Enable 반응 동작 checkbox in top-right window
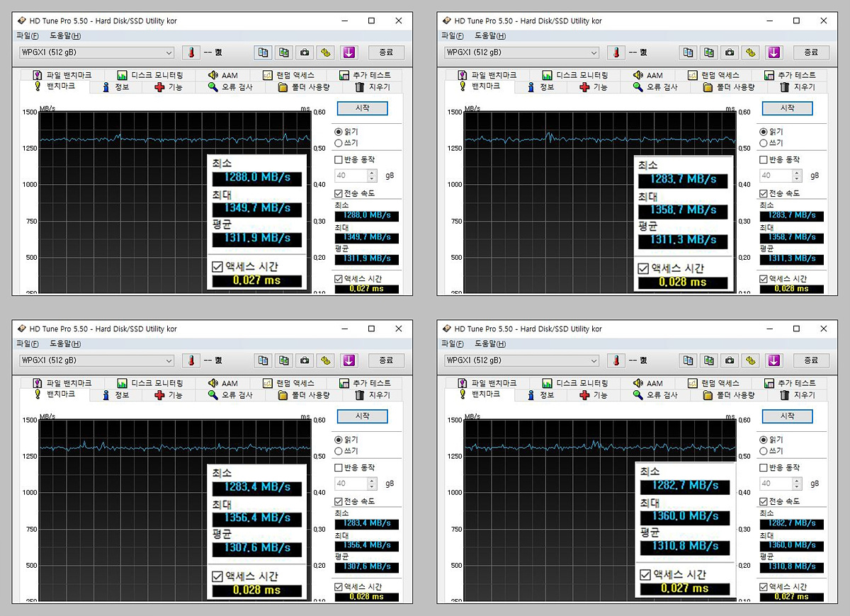This screenshot has width=850, height=616. point(764,160)
